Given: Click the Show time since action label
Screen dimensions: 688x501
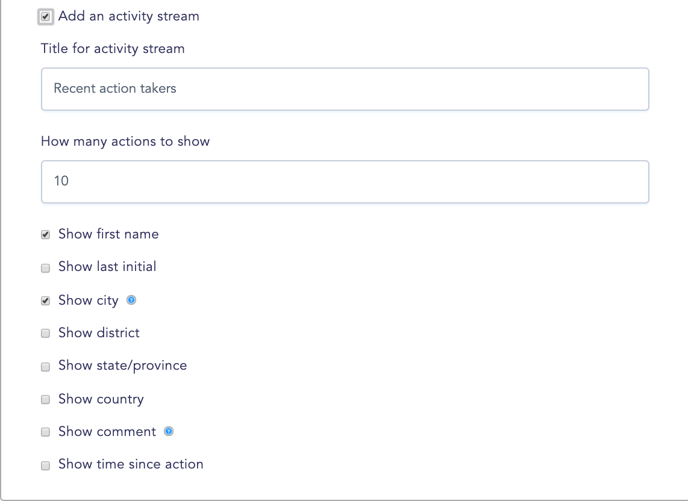Looking at the screenshot, I should tap(131, 464).
